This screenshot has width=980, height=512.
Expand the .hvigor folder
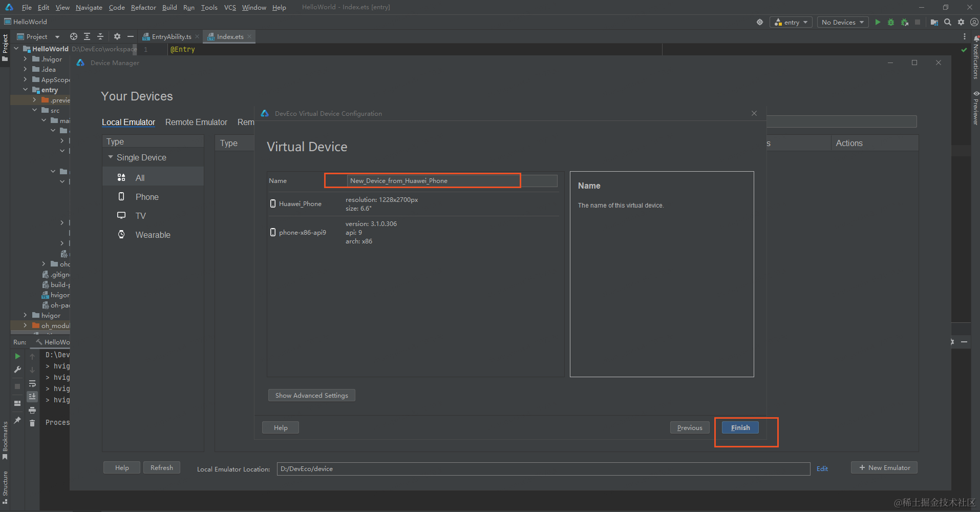[x=25, y=59]
